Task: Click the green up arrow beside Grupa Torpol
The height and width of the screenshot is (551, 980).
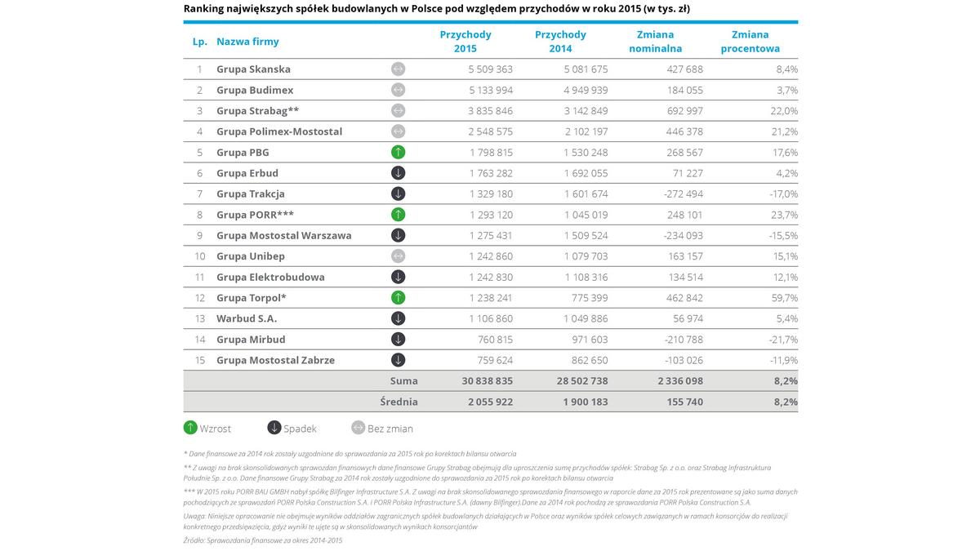Action: point(398,298)
